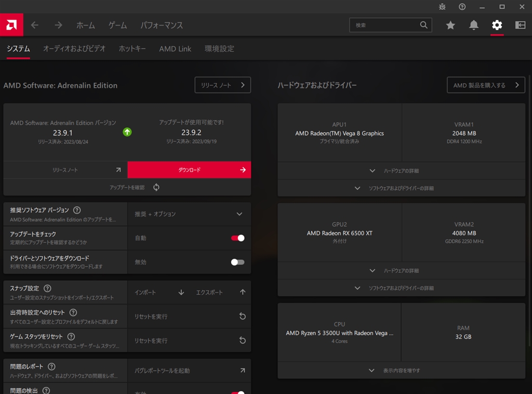Show help for 問題のレポート

(x=51, y=366)
